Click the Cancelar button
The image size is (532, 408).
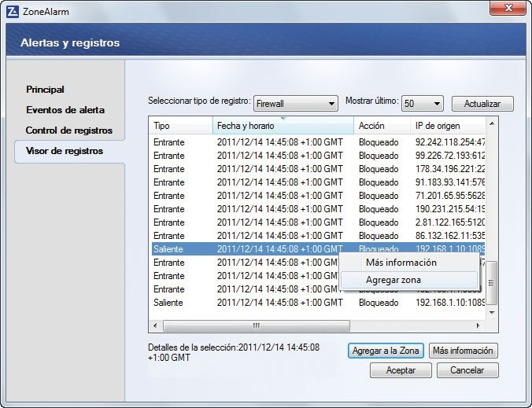(467, 370)
